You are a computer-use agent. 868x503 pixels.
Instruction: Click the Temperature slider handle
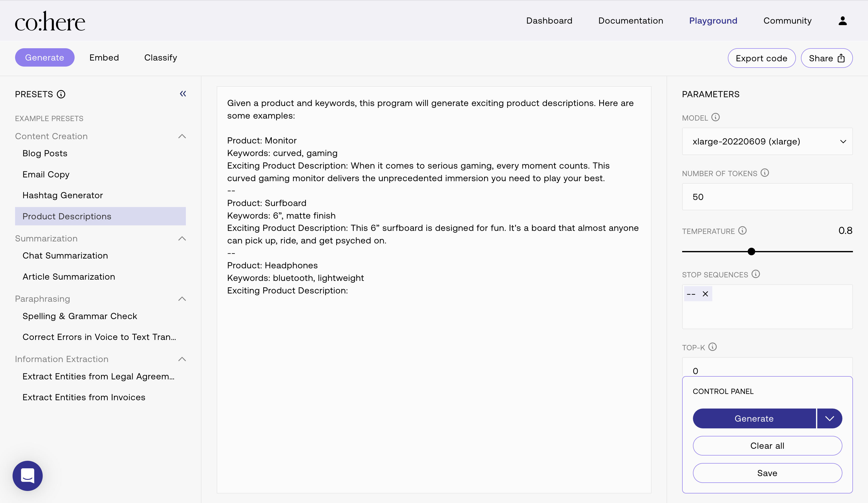(751, 251)
